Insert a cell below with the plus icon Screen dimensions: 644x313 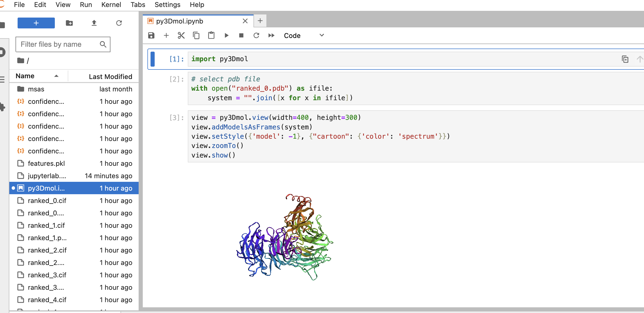point(166,35)
